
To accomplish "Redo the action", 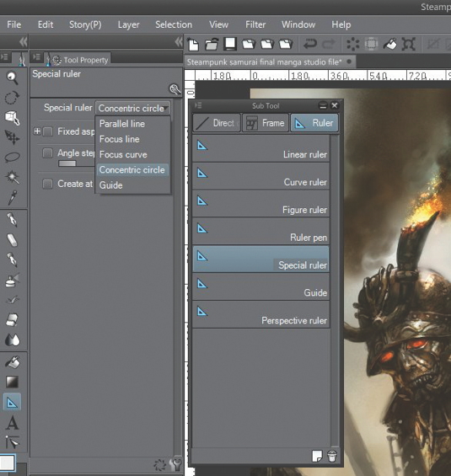I will (328, 45).
